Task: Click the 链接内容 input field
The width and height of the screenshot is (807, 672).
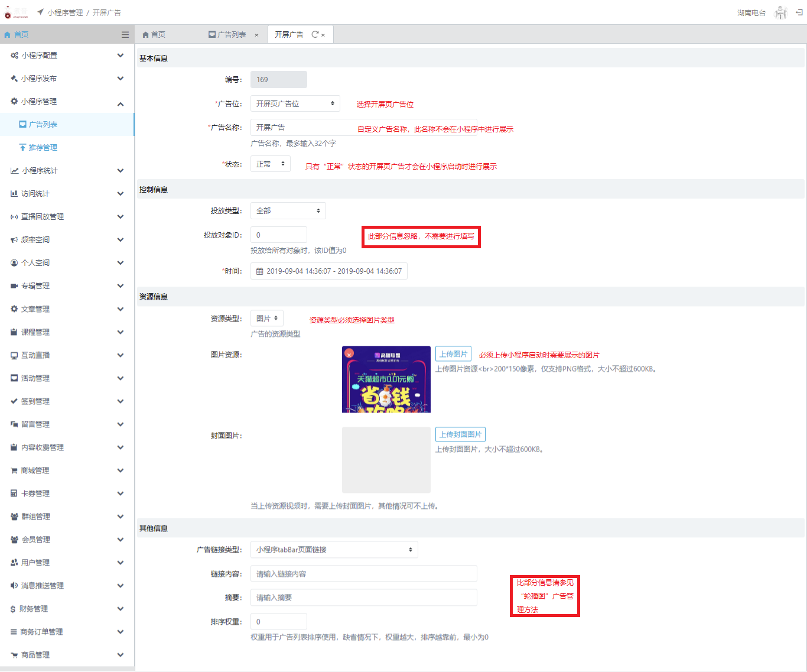Action: (x=363, y=574)
